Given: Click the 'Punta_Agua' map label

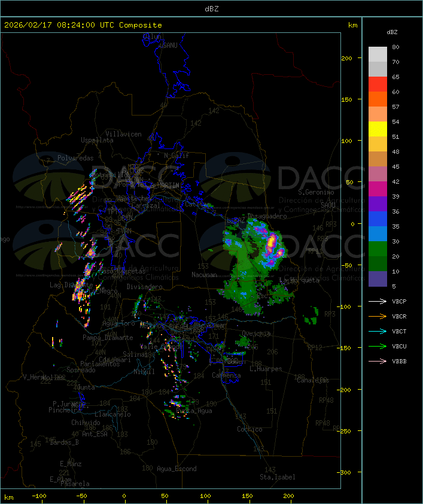Looking at the screenshot, I should (194, 411).
